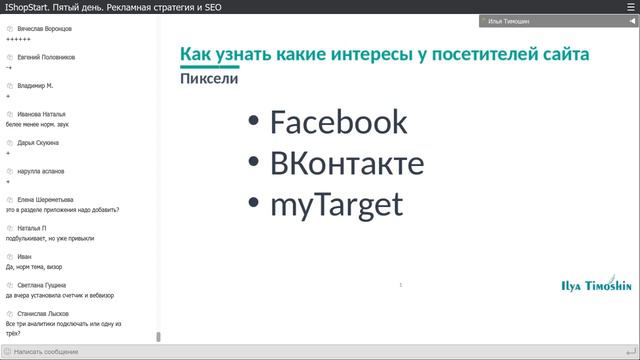Click the message 'Да, норм тема, визор'
This screenshot has height=360, width=640.
[x=34, y=267]
